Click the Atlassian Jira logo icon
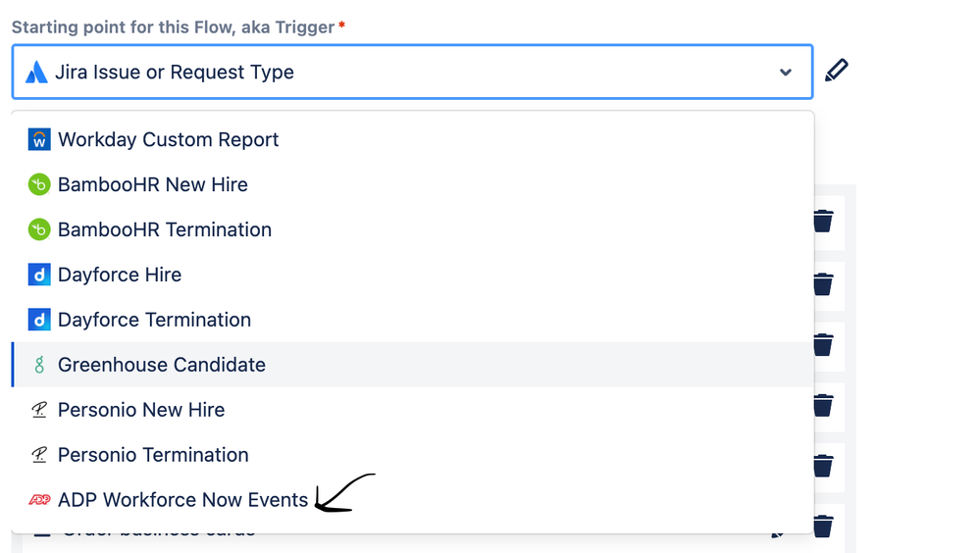 point(36,72)
